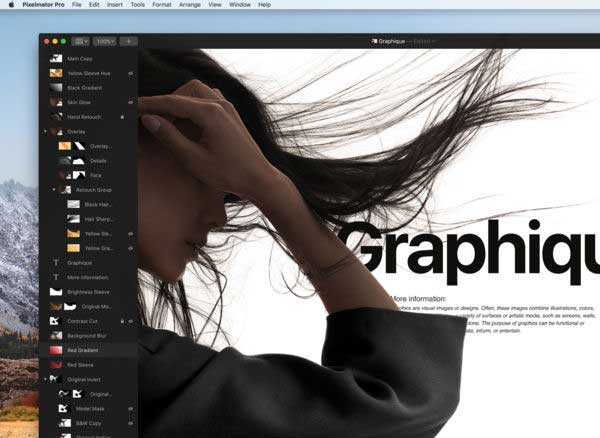Click the Original Mo... layer mask thumbnail
600x438 pixels.
point(70,306)
